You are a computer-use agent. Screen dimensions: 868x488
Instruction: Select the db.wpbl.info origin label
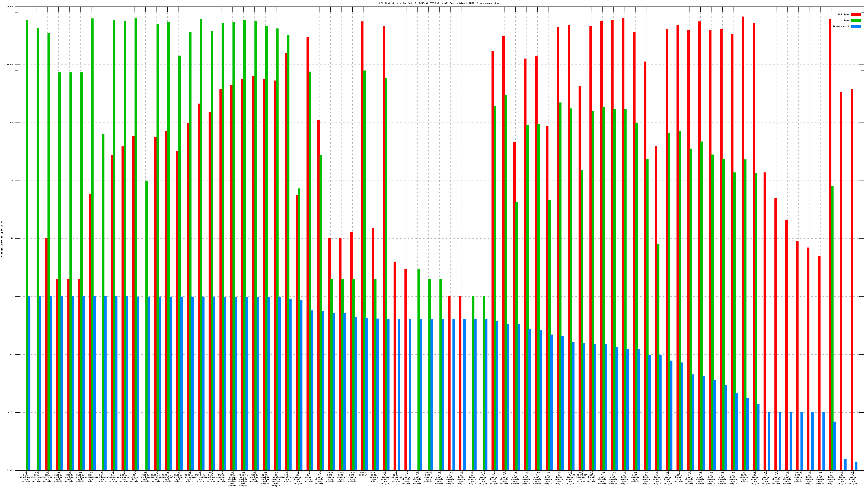tap(135, 477)
